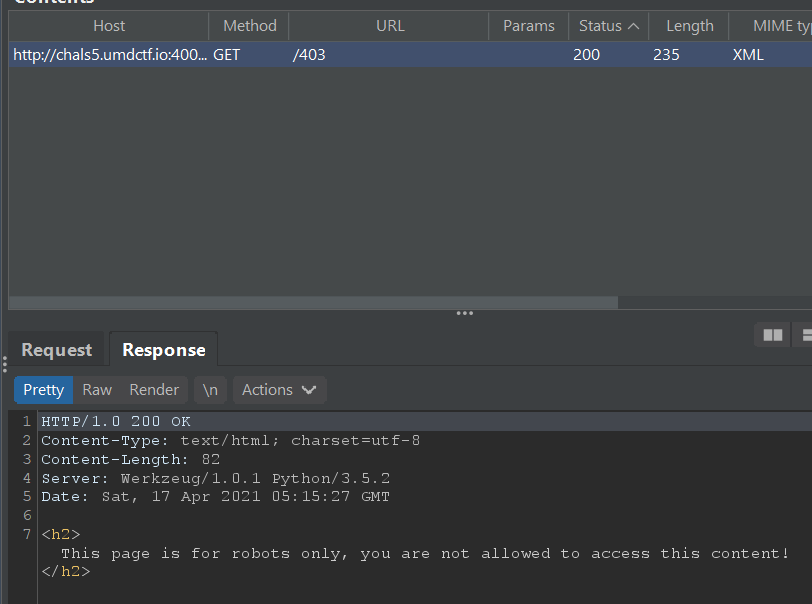This screenshot has height=604, width=812.
Task: Select the chals5.umdctf.io host row entry
Action: pos(109,55)
